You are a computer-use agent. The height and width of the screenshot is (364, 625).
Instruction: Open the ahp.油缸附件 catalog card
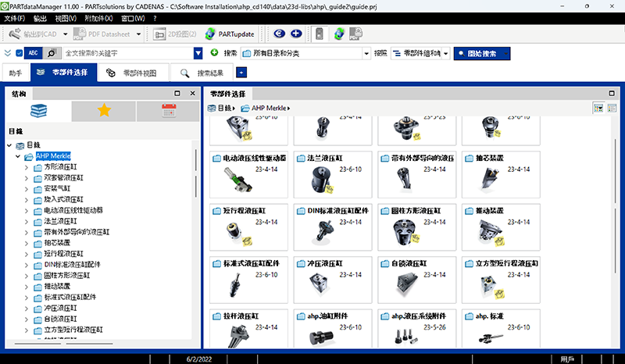click(x=333, y=329)
